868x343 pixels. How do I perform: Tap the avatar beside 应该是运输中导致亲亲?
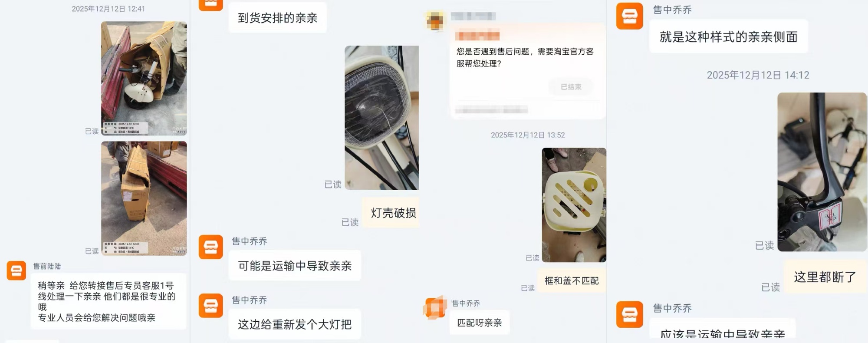pos(630,314)
